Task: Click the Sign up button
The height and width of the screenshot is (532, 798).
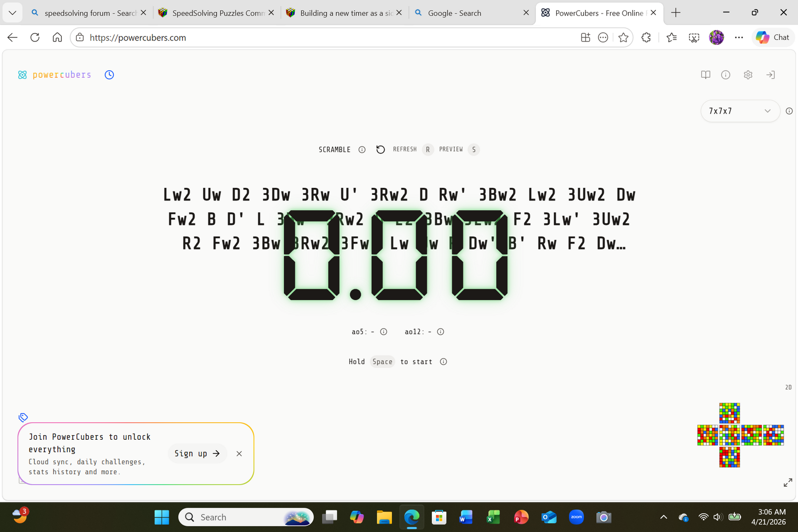Action: 198,454
